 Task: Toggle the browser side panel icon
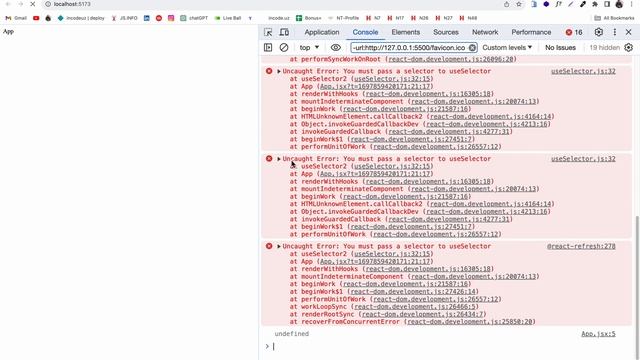click(607, 4)
